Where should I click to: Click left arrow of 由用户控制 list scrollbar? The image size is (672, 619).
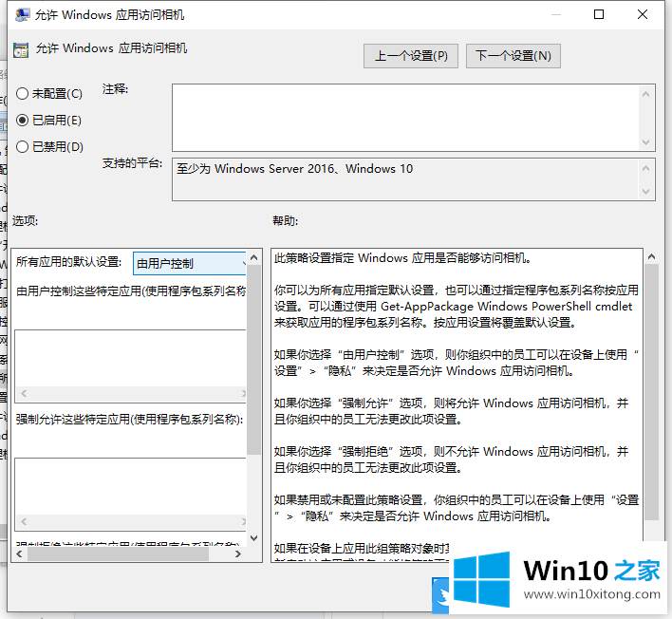point(24,393)
